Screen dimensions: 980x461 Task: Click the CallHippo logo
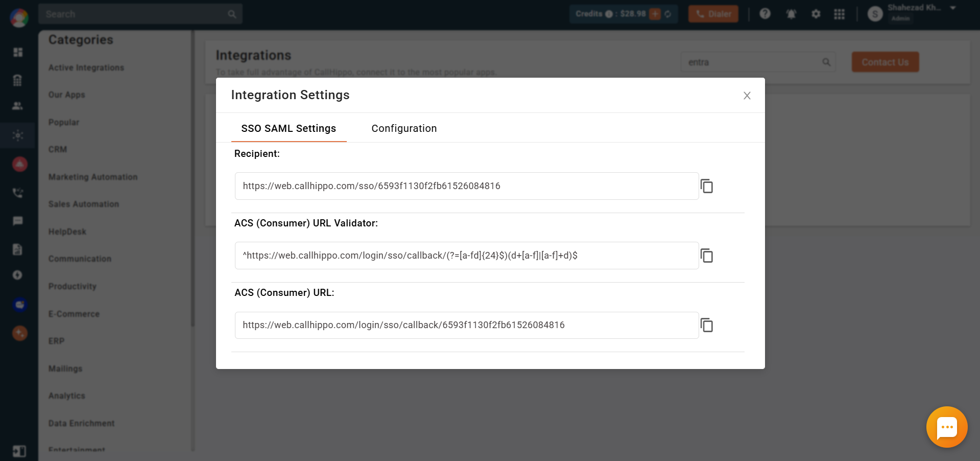19,18
